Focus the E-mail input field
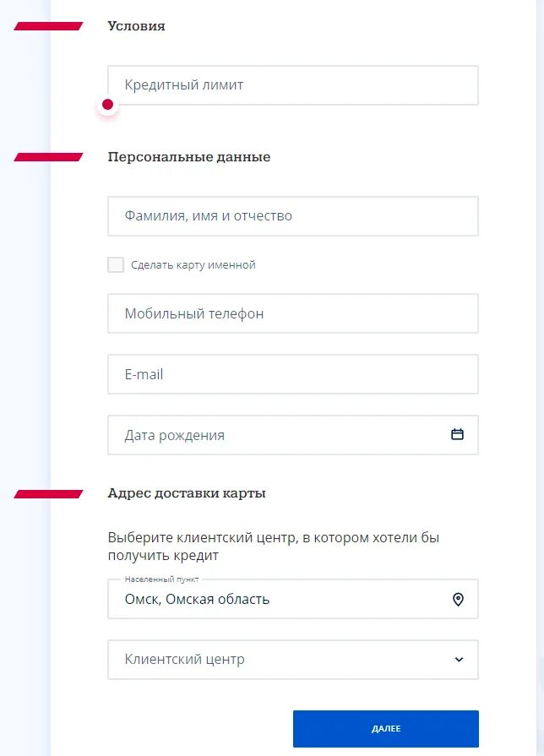The height and width of the screenshot is (756, 544). pyautogui.click(x=292, y=374)
